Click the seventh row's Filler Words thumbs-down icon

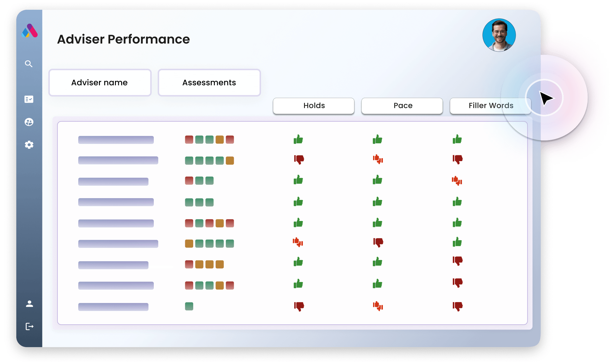(x=458, y=261)
